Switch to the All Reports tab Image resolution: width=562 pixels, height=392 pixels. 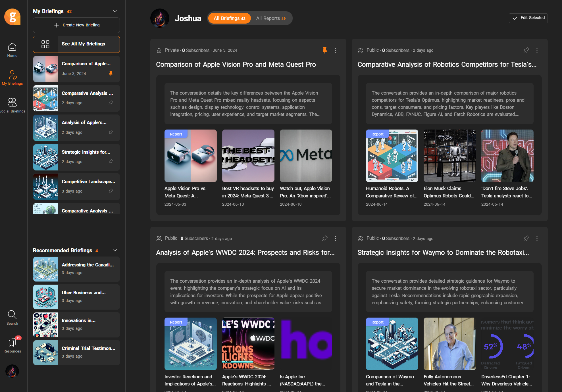click(271, 18)
